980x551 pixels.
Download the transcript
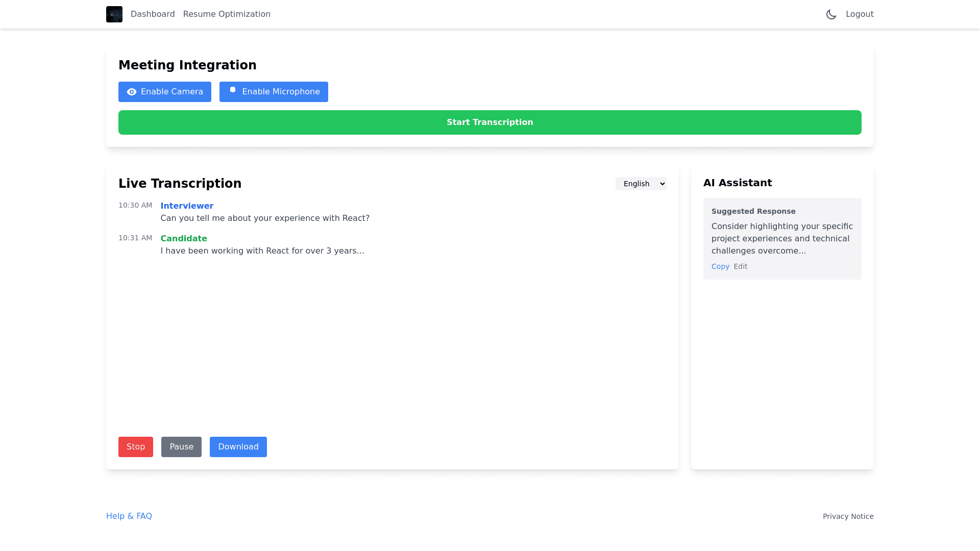[x=238, y=447]
